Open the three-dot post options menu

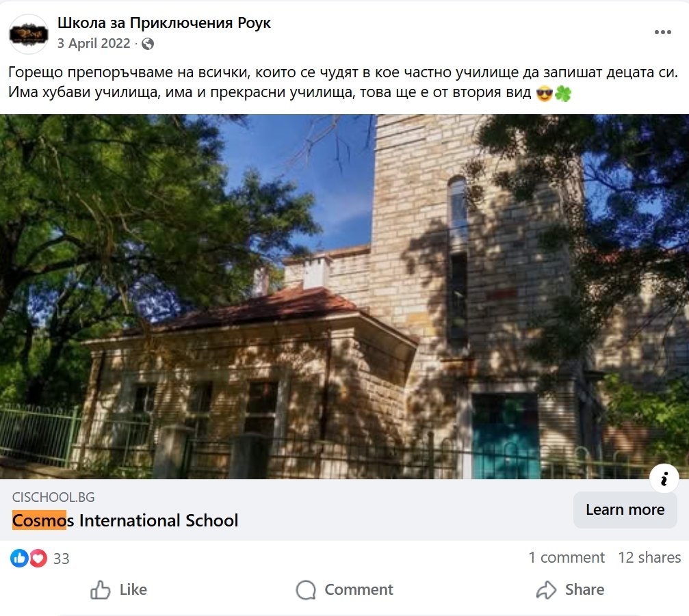tap(662, 32)
